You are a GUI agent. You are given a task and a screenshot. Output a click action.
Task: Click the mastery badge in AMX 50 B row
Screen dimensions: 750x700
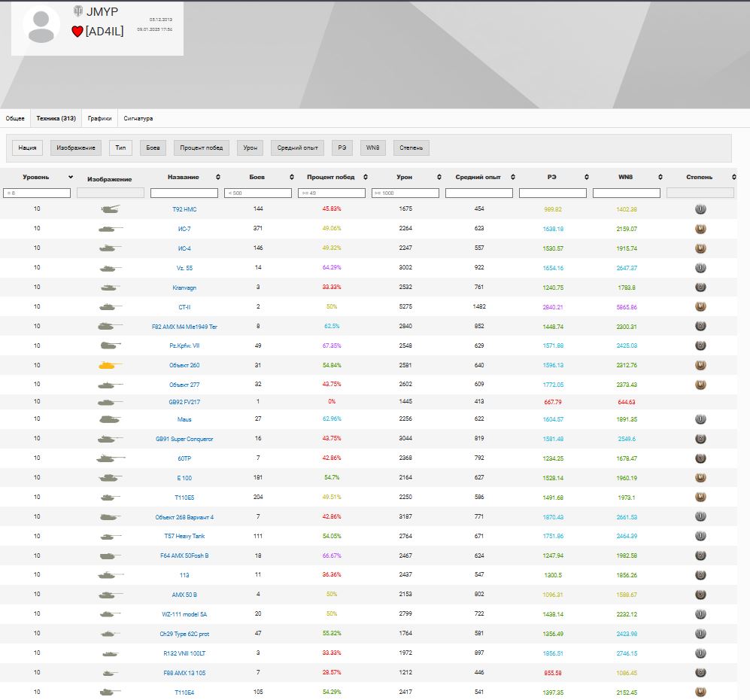click(x=700, y=595)
